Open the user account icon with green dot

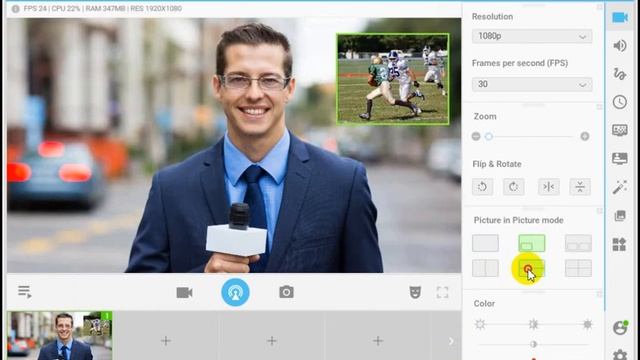(x=620, y=327)
